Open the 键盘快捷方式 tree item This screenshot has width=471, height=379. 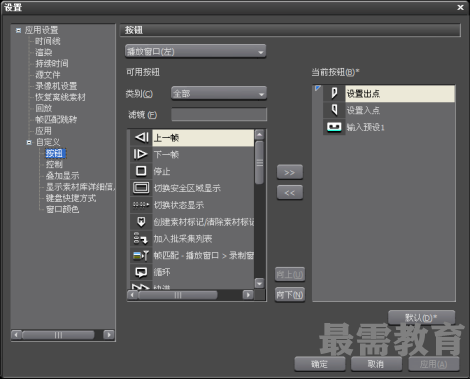71,198
